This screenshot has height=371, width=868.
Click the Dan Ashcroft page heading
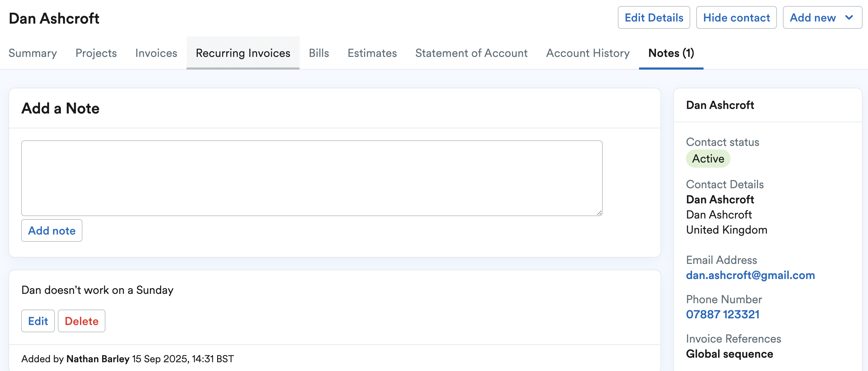click(54, 18)
